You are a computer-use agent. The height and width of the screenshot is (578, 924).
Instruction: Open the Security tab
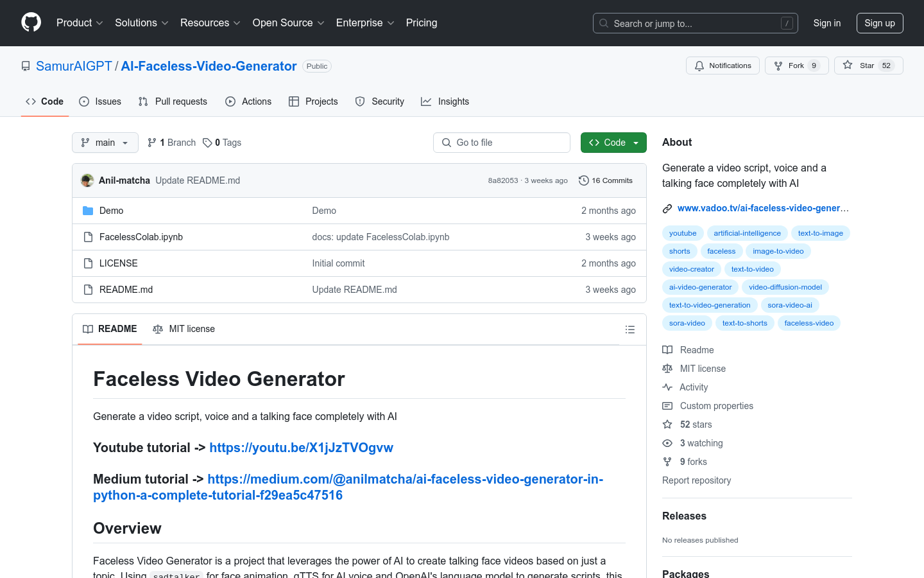tap(380, 101)
